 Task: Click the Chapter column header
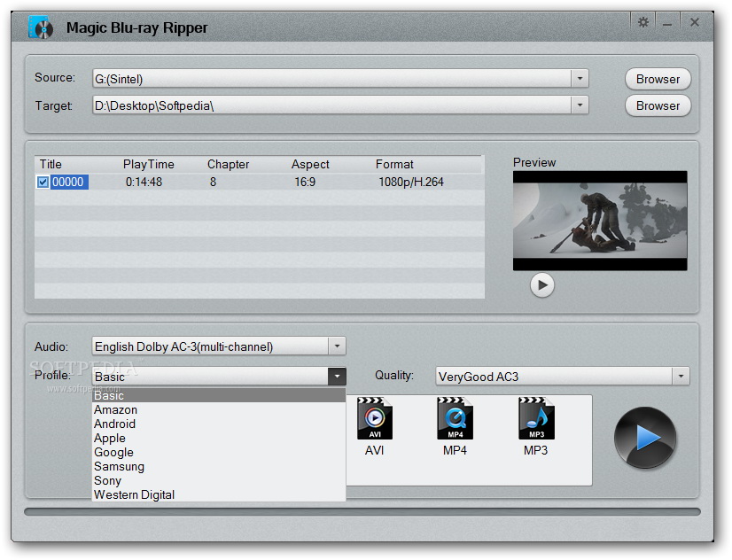pyautogui.click(x=229, y=164)
